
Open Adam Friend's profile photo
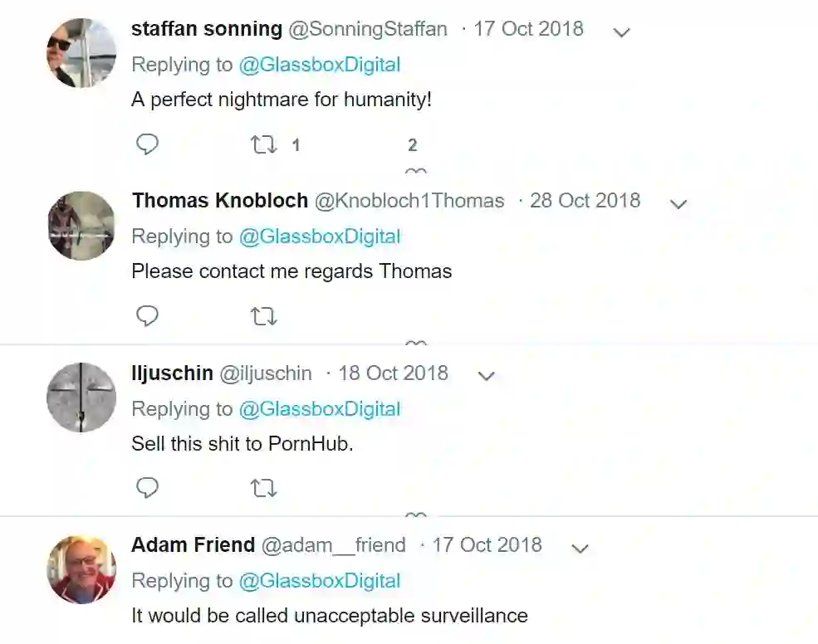81,569
